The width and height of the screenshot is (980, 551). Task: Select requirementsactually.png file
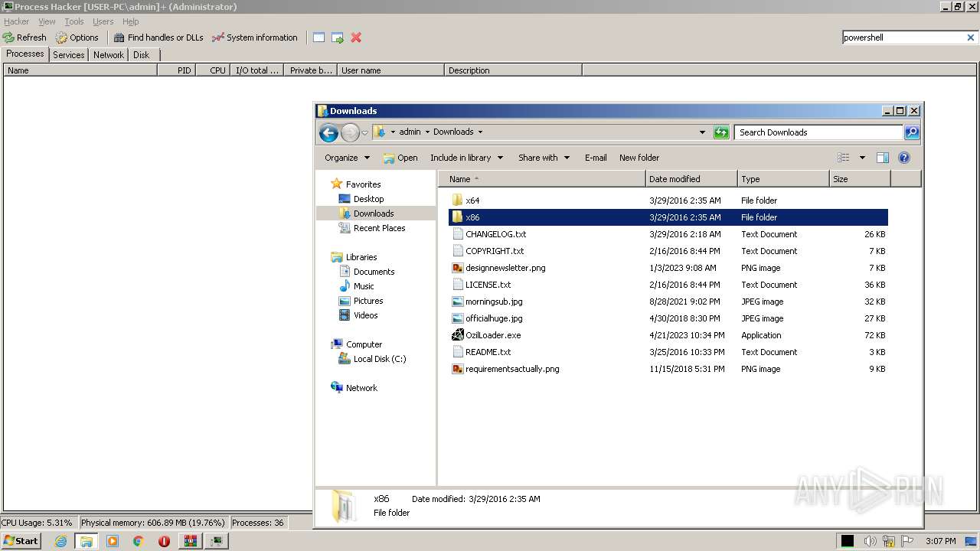click(512, 369)
